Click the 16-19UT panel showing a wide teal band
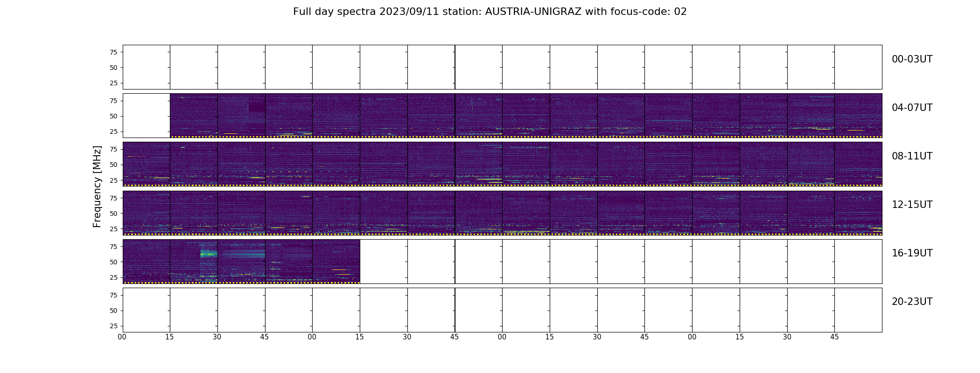The height and width of the screenshot is (373, 980). coord(241,262)
